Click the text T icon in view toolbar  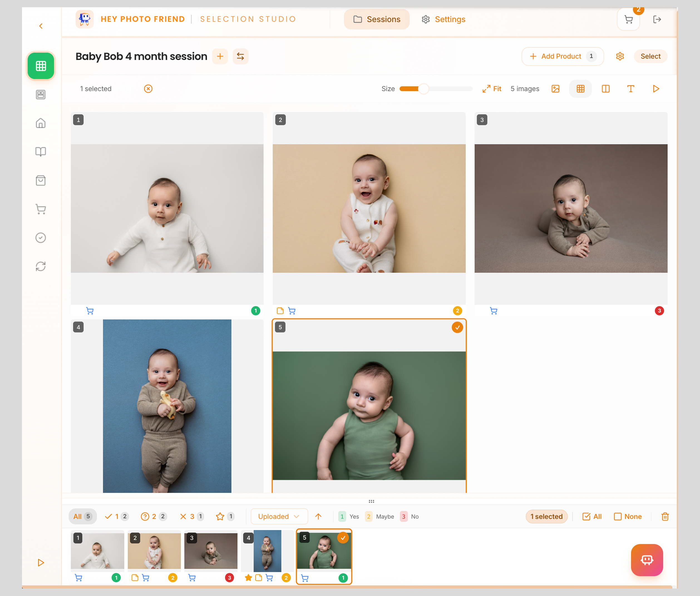point(630,89)
